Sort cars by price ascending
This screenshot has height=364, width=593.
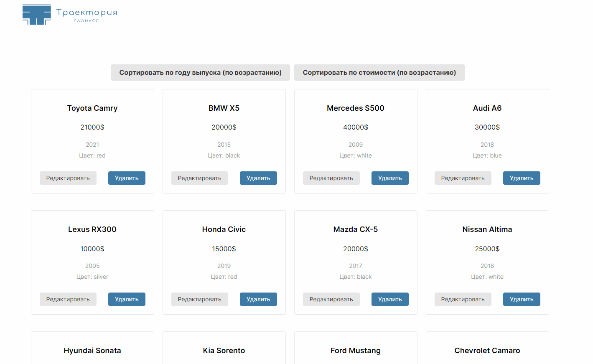tap(379, 72)
